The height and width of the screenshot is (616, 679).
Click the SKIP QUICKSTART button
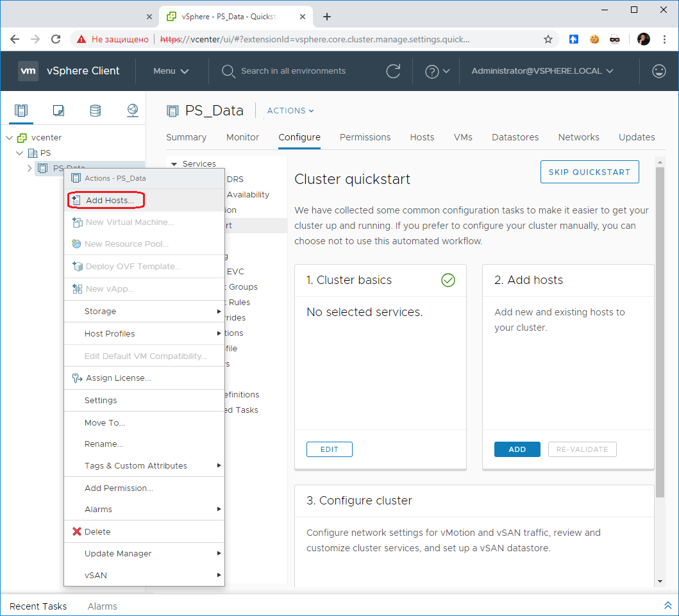(x=589, y=172)
